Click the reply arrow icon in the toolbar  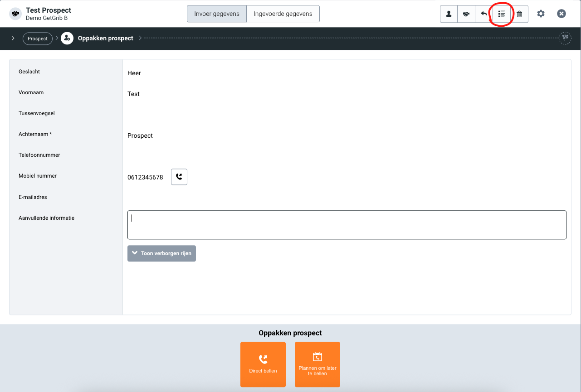click(x=484, y=14)
